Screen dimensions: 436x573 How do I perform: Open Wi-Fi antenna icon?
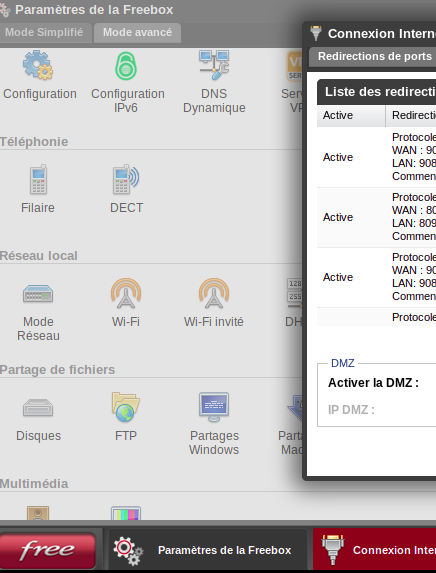[x=126, y=293]
